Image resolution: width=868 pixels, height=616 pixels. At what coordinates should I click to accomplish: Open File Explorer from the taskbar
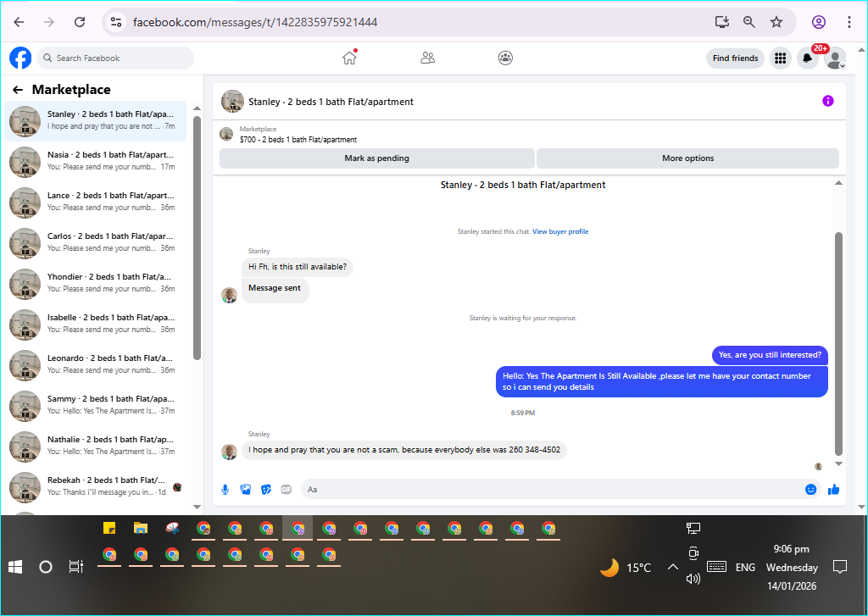pyautogui.click(x=141, y=528)
